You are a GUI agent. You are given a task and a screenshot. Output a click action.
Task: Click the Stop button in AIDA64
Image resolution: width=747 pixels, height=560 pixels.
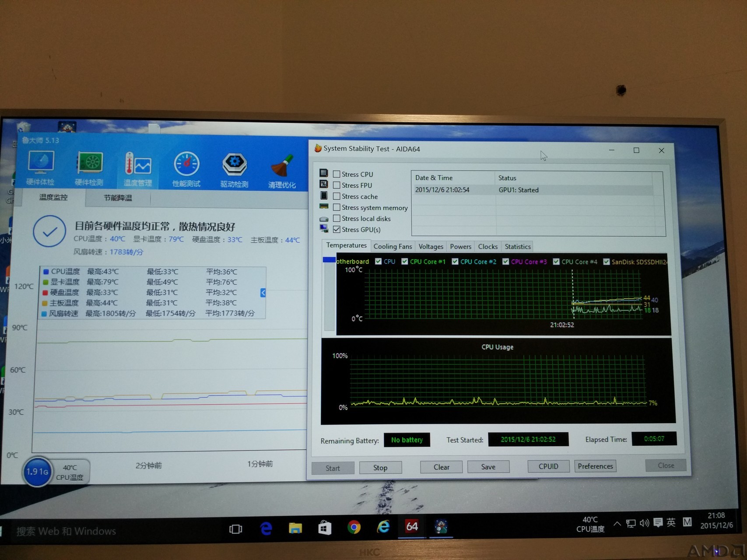point(380,468)
